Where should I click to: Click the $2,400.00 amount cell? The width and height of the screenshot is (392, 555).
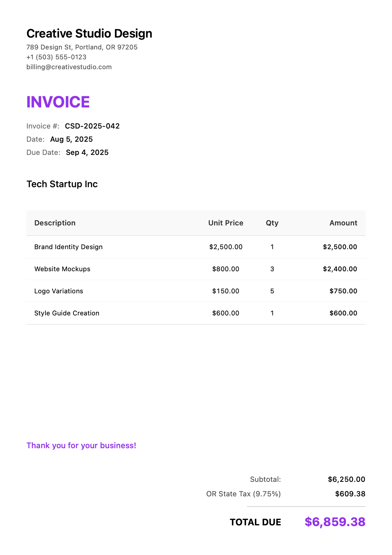coord(340,269)
